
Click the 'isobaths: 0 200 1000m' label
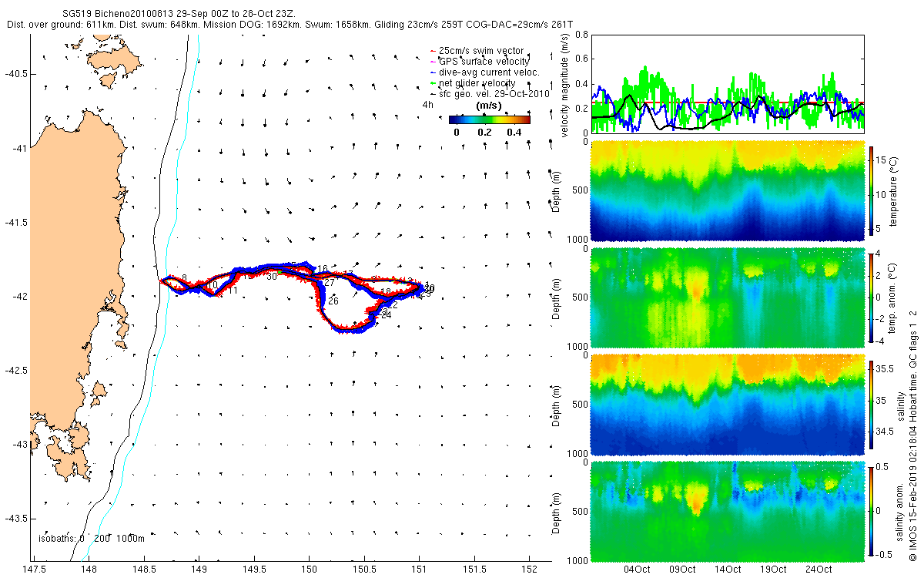coord(91,538)
